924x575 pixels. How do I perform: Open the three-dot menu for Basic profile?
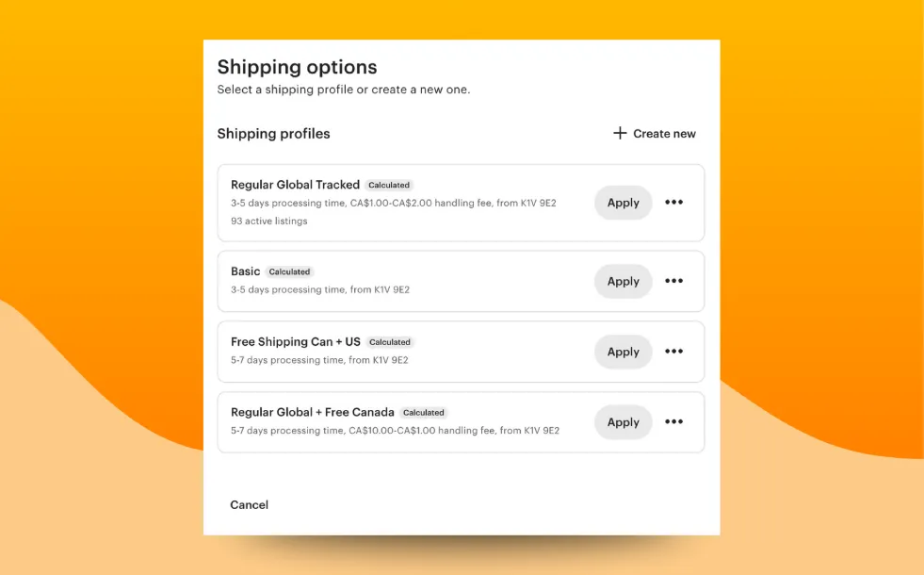point(673,281)
